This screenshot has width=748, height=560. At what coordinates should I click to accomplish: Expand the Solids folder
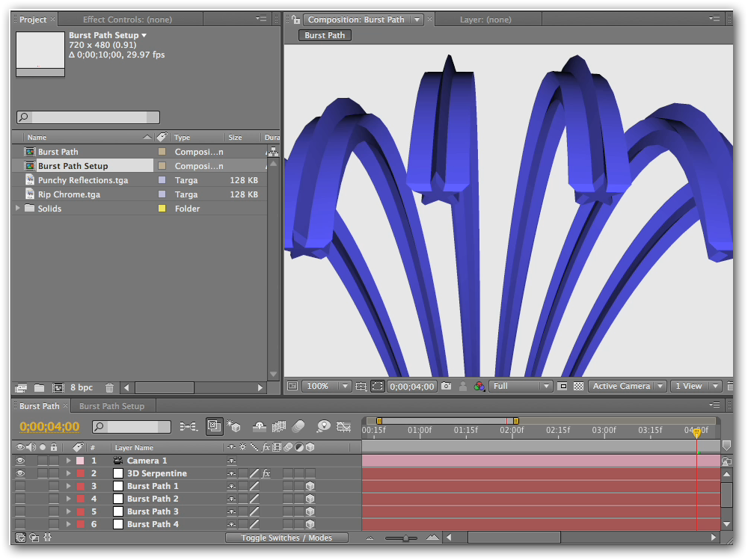18,208
